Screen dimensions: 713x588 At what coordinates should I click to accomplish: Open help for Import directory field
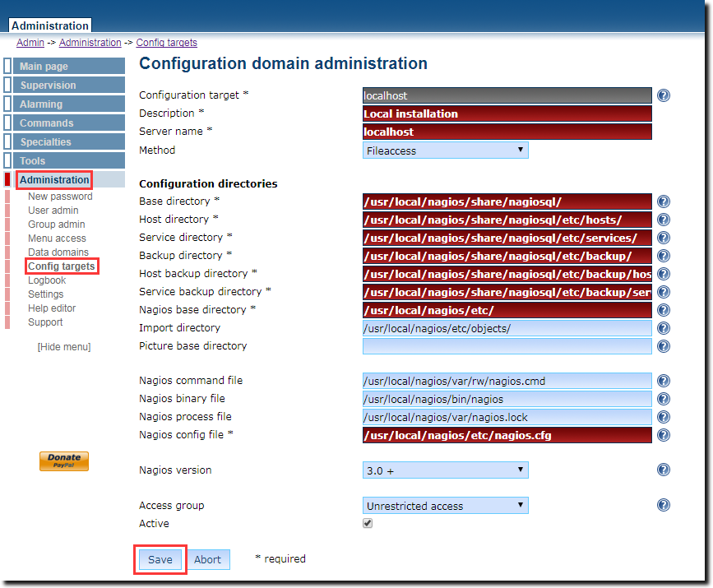click(x=664, y=328)
